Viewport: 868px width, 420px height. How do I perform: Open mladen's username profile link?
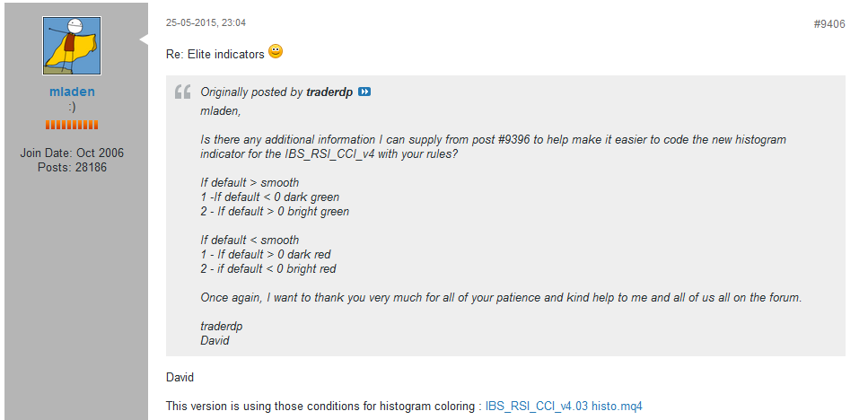pos(72,92)
